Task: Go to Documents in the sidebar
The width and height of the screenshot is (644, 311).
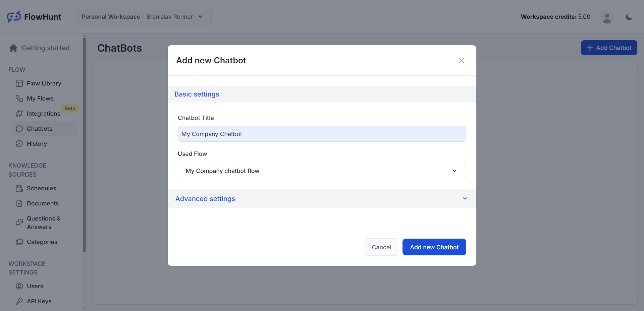Action: pos(43,203)
